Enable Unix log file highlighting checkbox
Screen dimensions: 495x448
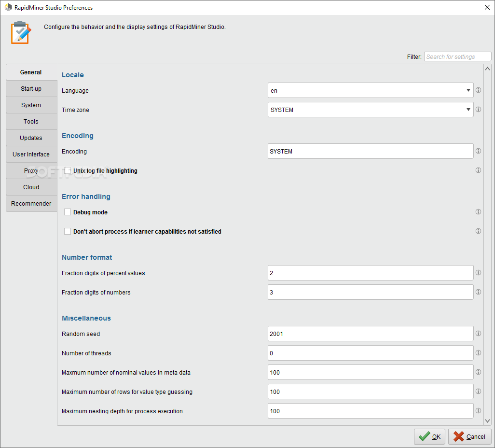(68, 170)
